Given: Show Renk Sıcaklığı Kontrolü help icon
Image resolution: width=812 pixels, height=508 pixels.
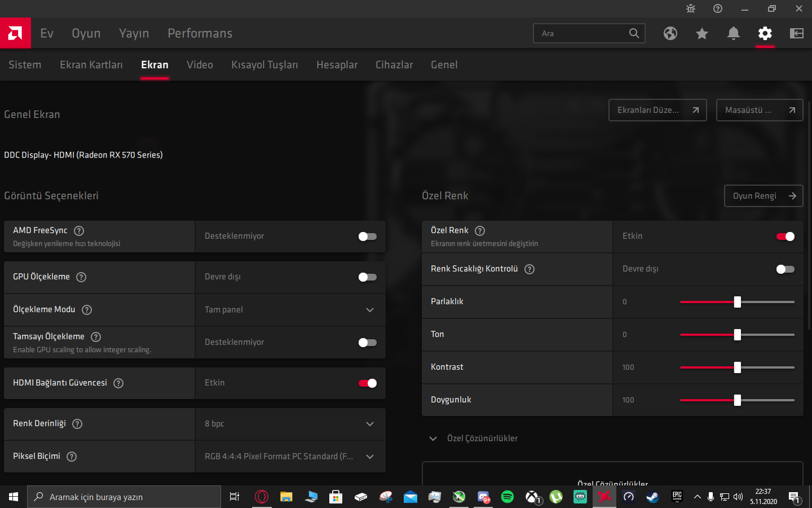Looking at the screenshot, I should click(529, 269).
